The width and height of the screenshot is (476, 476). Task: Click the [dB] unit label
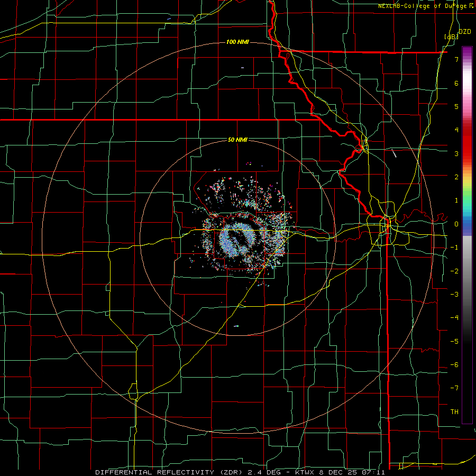click(x=452, y=36)
